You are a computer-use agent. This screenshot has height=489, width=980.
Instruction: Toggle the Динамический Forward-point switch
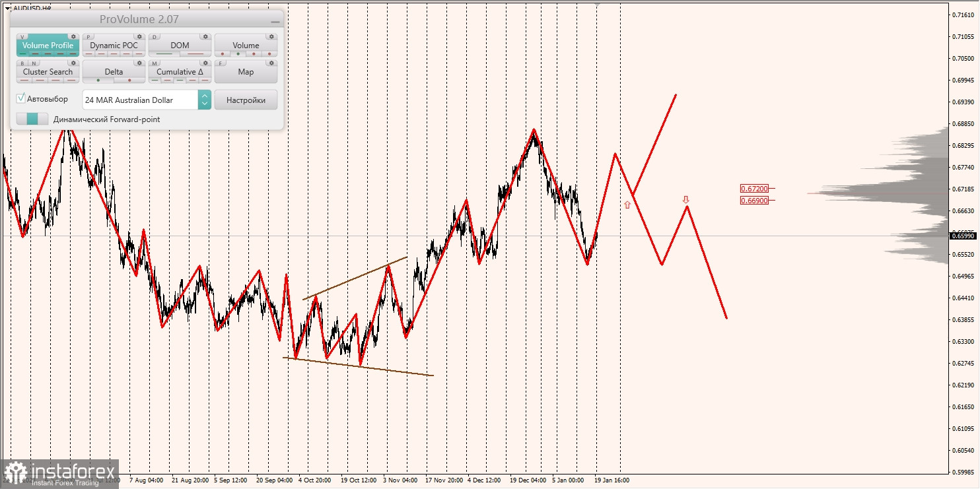click(x=32, y=119)
